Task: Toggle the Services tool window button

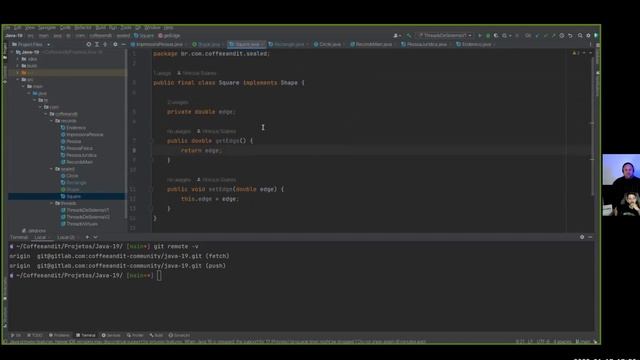Action: [x=111, y=336]
